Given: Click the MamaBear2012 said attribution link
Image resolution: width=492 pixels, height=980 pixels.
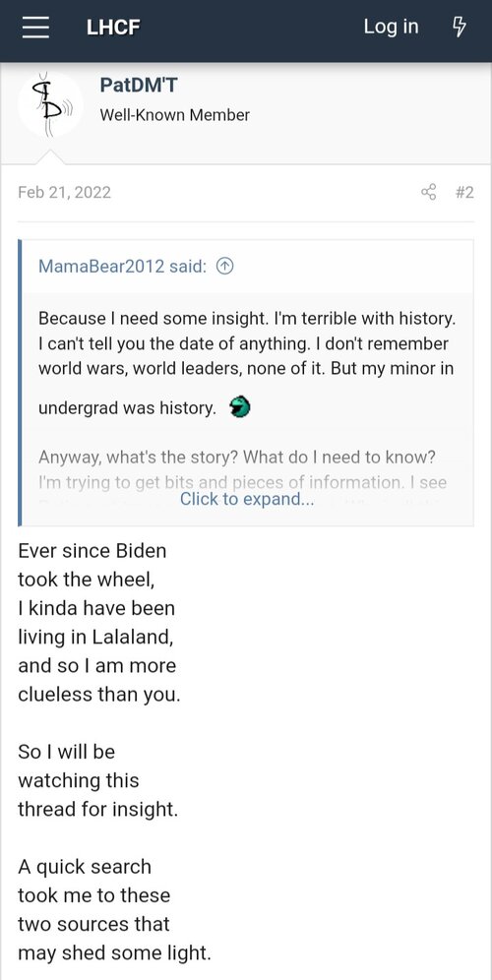Looking at the screenshot, I should tap(123, 267).
